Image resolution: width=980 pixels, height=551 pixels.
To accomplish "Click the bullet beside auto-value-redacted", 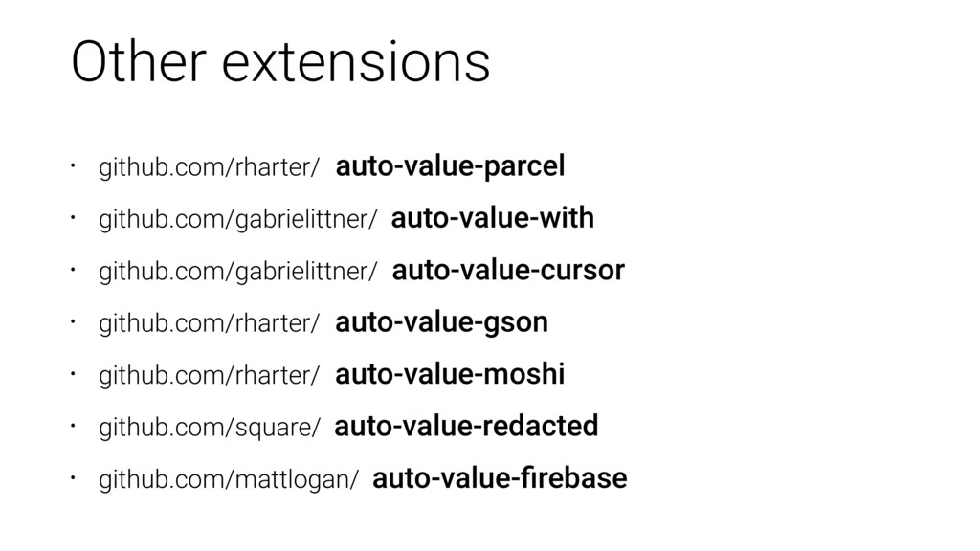I will point(73,426).
